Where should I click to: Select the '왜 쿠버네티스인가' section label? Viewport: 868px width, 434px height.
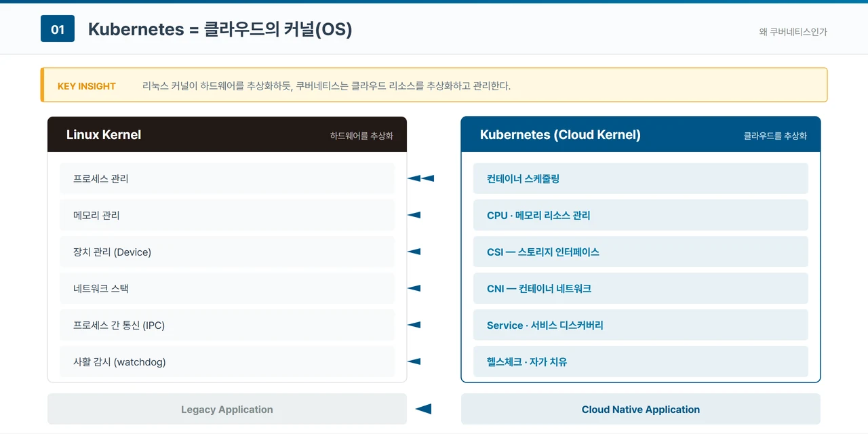pyautogui.click(x=793, y=32)
